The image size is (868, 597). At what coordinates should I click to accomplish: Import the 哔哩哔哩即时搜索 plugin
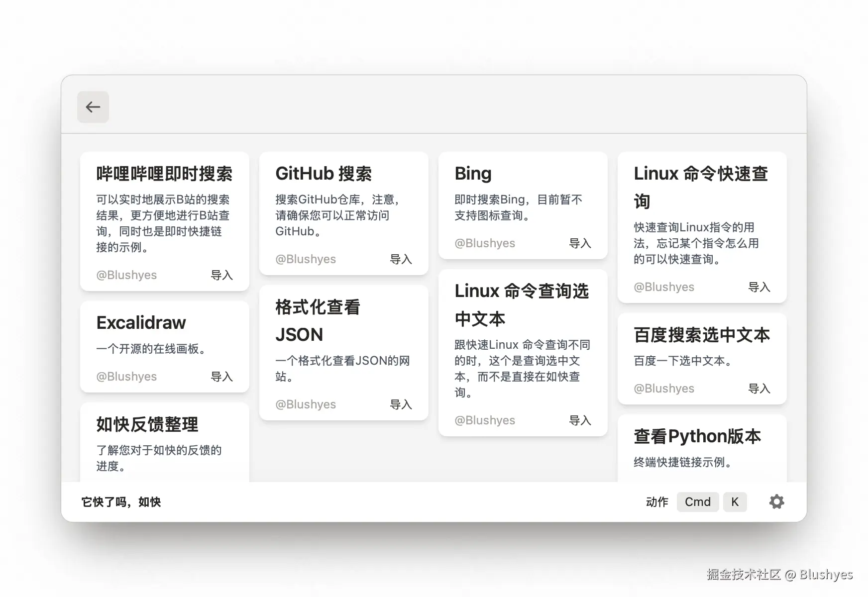(222, 275)
